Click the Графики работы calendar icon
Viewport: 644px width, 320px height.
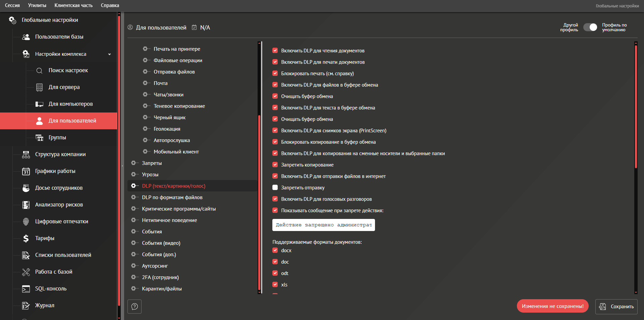point(26,171)
